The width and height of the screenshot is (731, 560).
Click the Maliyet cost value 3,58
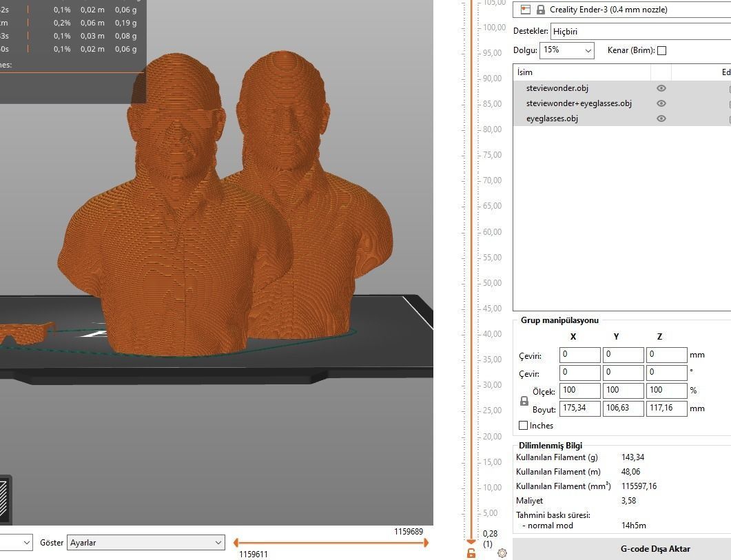[x=628, y=501]
